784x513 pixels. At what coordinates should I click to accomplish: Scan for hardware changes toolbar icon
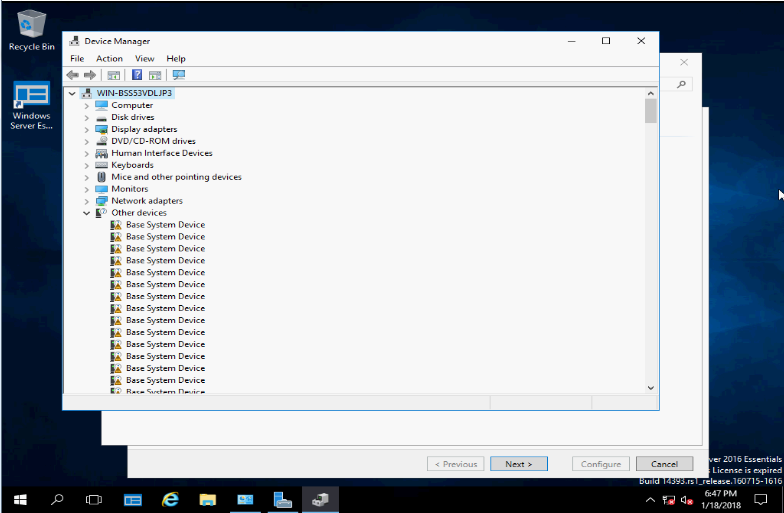178,75
